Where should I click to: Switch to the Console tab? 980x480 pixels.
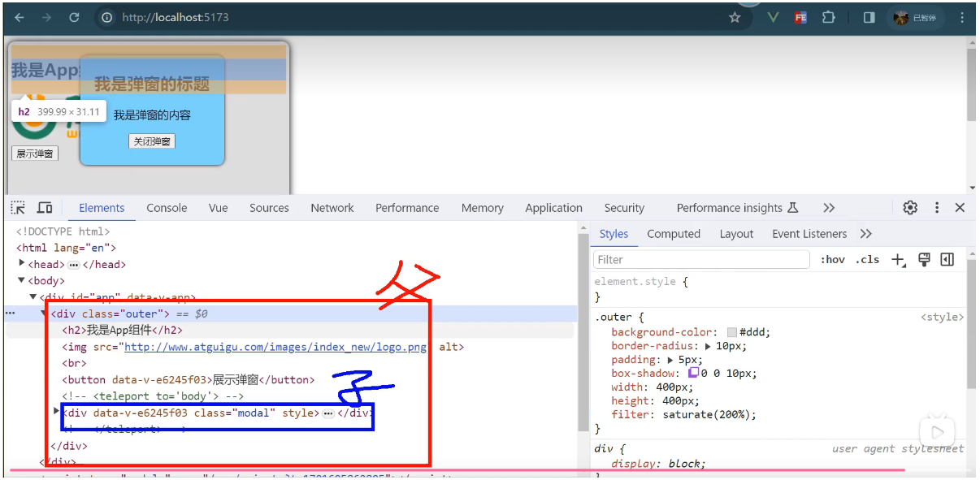click(x=167, y=208)
